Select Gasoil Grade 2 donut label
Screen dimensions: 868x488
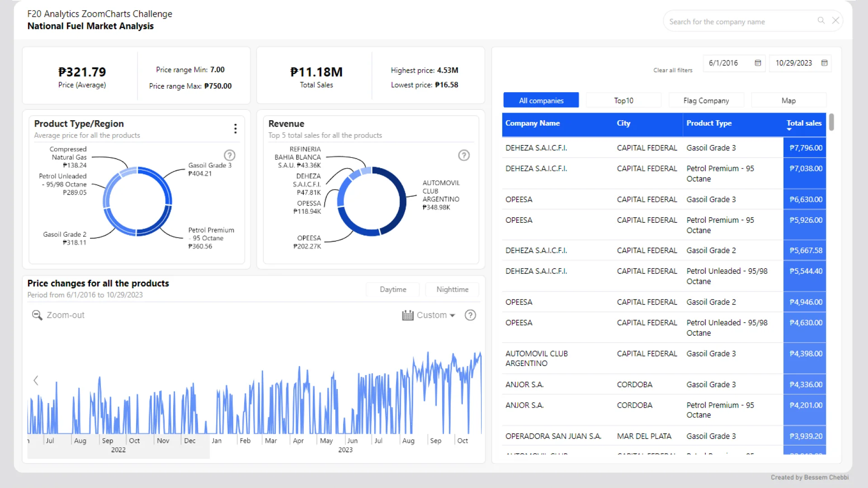(65, 238)
